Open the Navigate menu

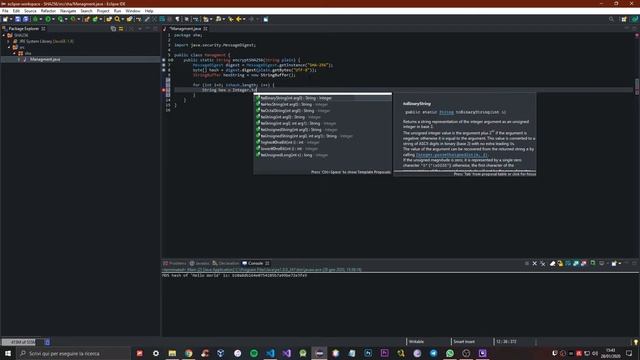[68, 11]
